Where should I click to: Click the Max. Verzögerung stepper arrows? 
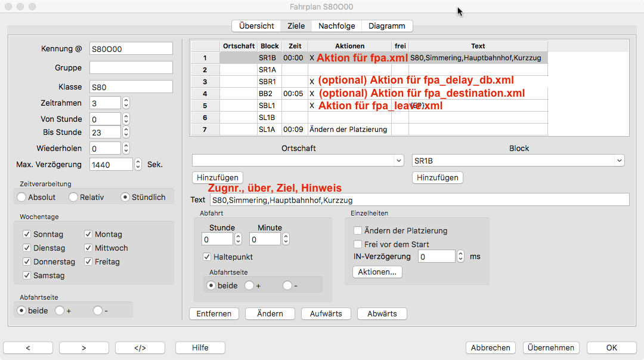[138, 164]
